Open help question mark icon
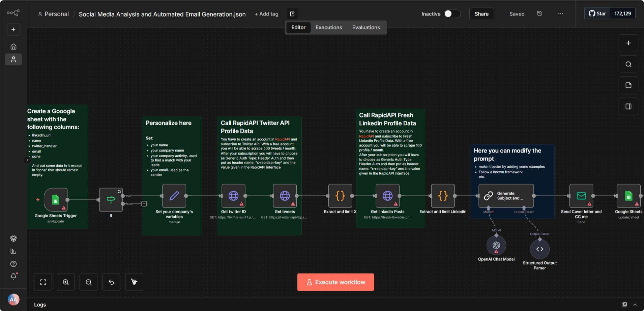Viewport: 644px width, 311px height. [13, 264]
